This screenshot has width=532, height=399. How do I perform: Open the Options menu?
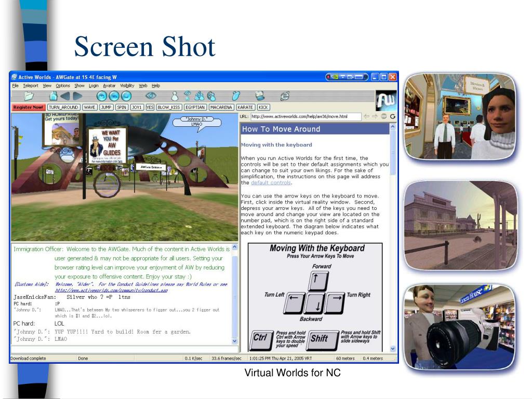63,86
